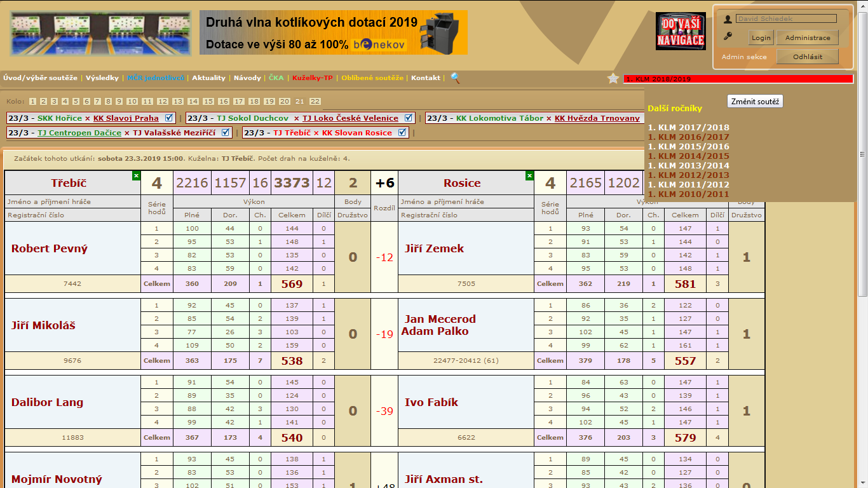Viewport: 868px width, 488px height.
Task: Select round 10 in Kolo list
Action: (132, 101)
